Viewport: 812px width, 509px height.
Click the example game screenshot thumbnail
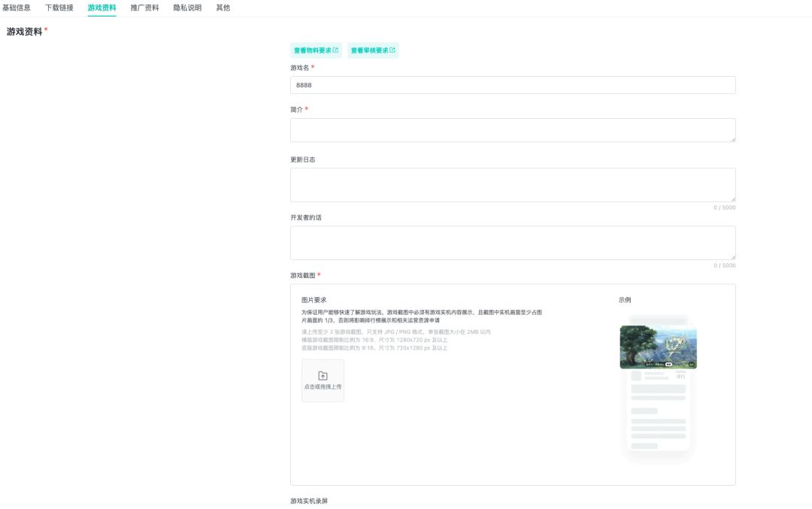pos(658,347)
